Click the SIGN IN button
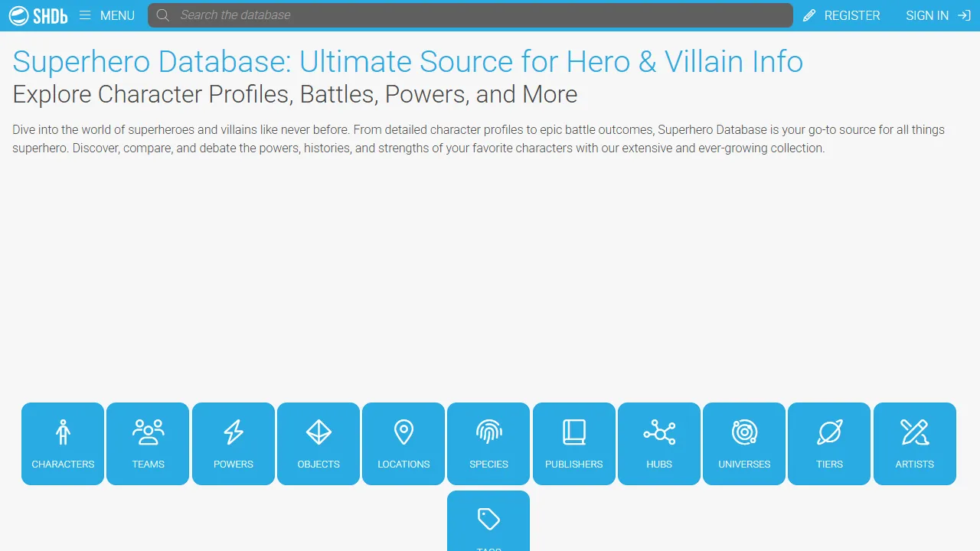Viewport: 980px width, 551px height. (x=927, y=15)
